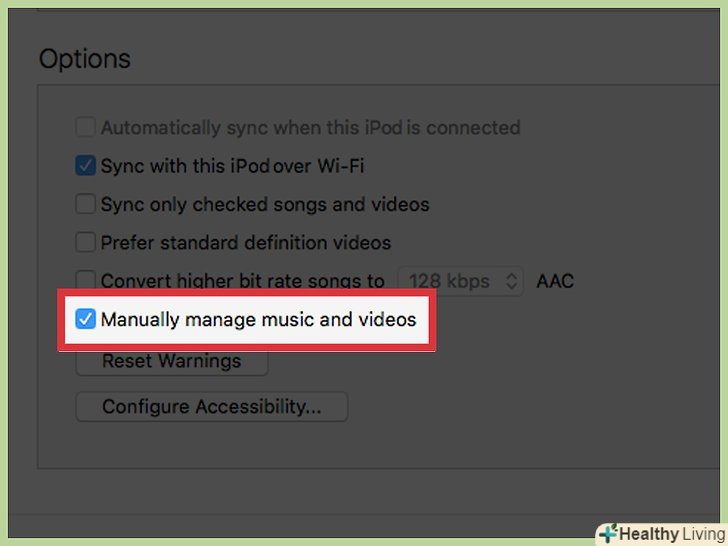Click the Options section heading
The image size is (728, 546).
click(x=85, y=59)
